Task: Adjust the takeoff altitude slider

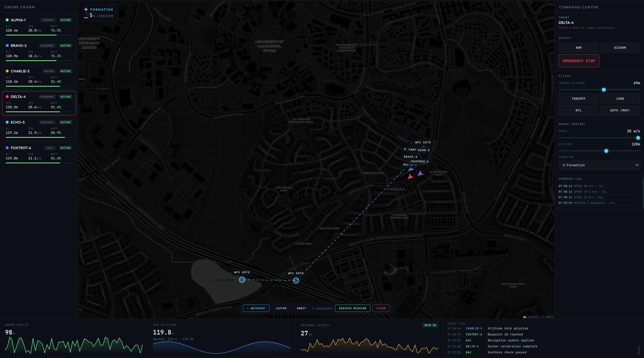Action: (604, 90)
